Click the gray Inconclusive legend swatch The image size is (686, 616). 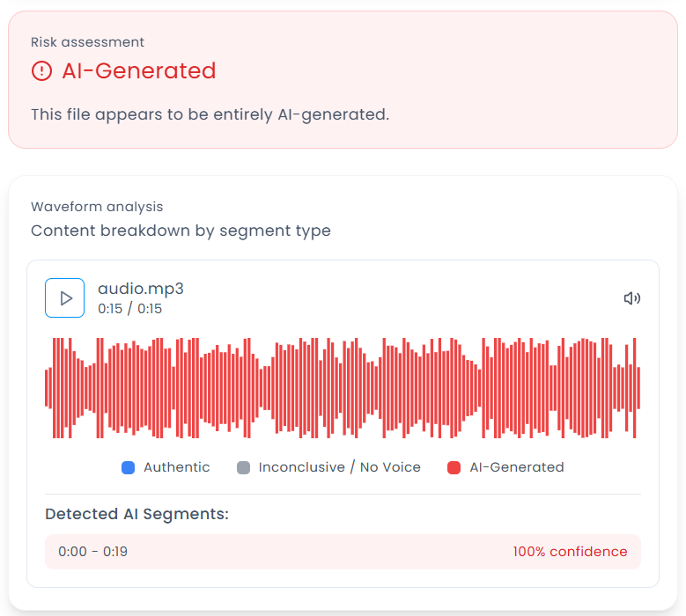244,467
